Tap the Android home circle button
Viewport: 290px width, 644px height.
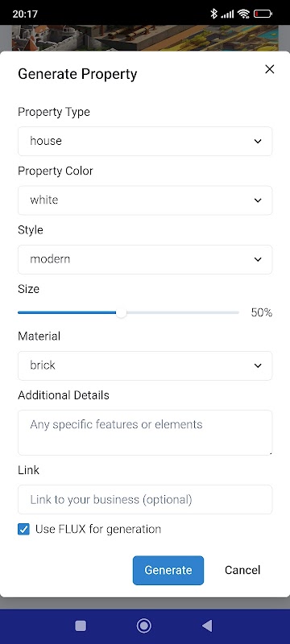pyautogui.click(x=143, y=626)
